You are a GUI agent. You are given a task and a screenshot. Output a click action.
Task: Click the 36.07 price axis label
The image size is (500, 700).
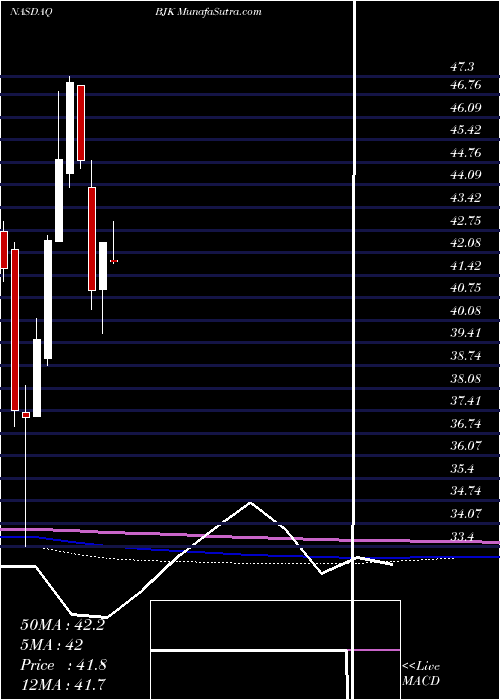[465, 446]
